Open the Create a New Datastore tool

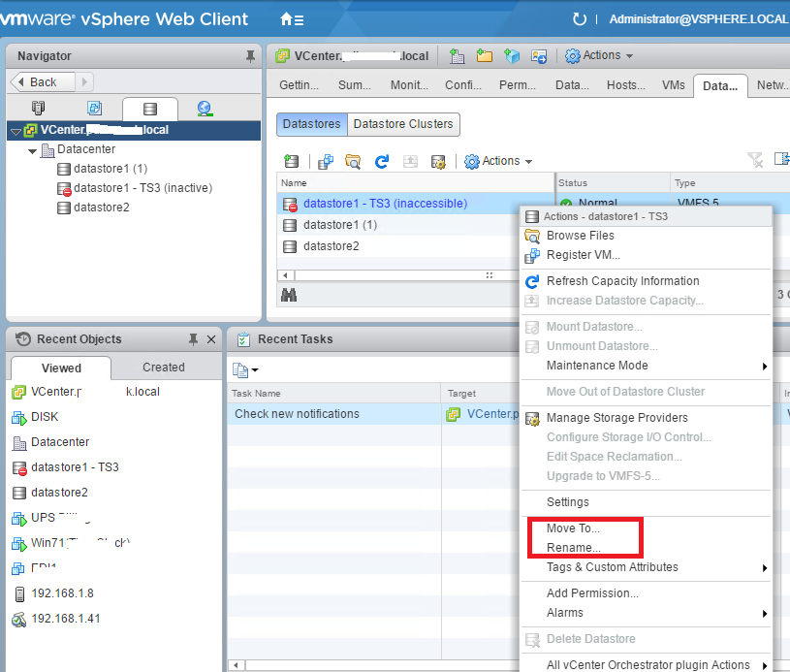tap(291, 160)
